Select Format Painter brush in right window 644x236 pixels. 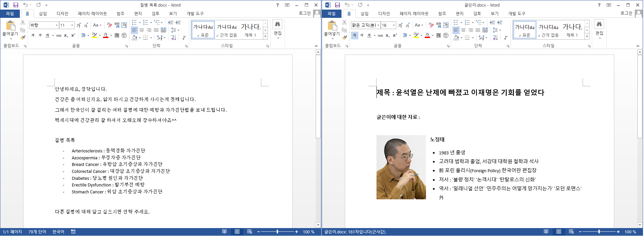tap(344, 37)
